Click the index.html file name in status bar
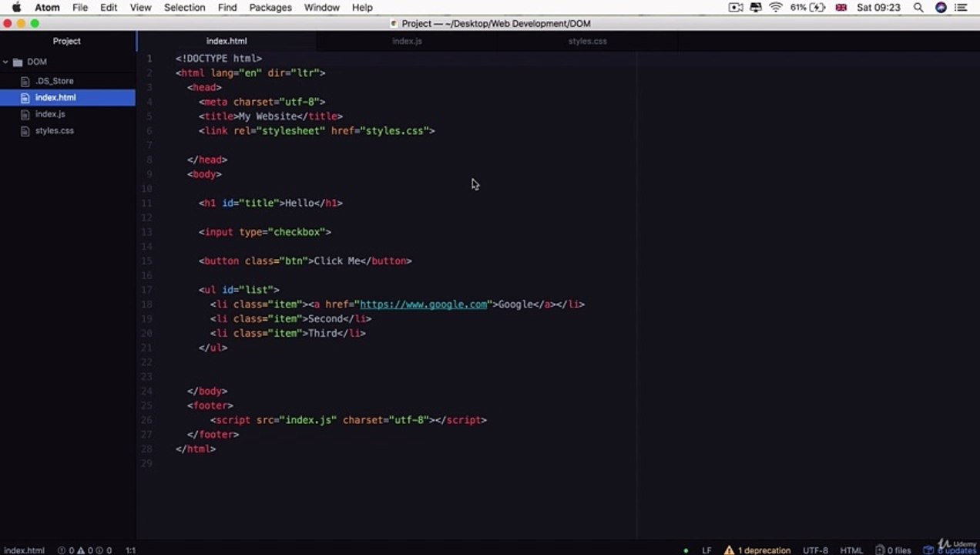Viewport: 980px width, 555px height. pos(24,550)
